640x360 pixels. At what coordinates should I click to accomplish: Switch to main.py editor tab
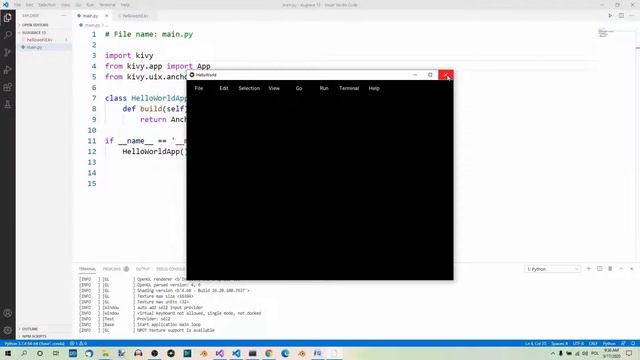click(x=90, y=16)
